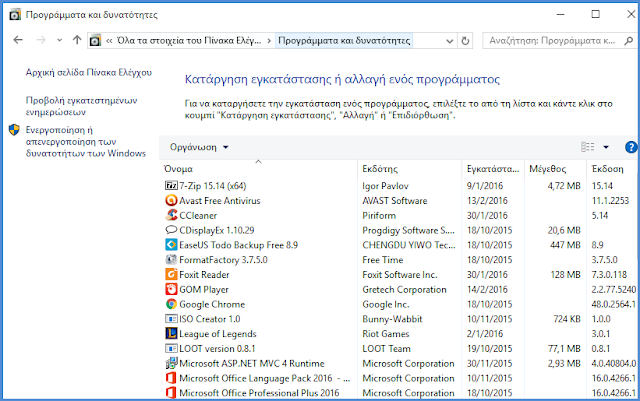Open the Windows features on/off link
The height and width of the screenshot is (401, 640).
tap(86, 142)
